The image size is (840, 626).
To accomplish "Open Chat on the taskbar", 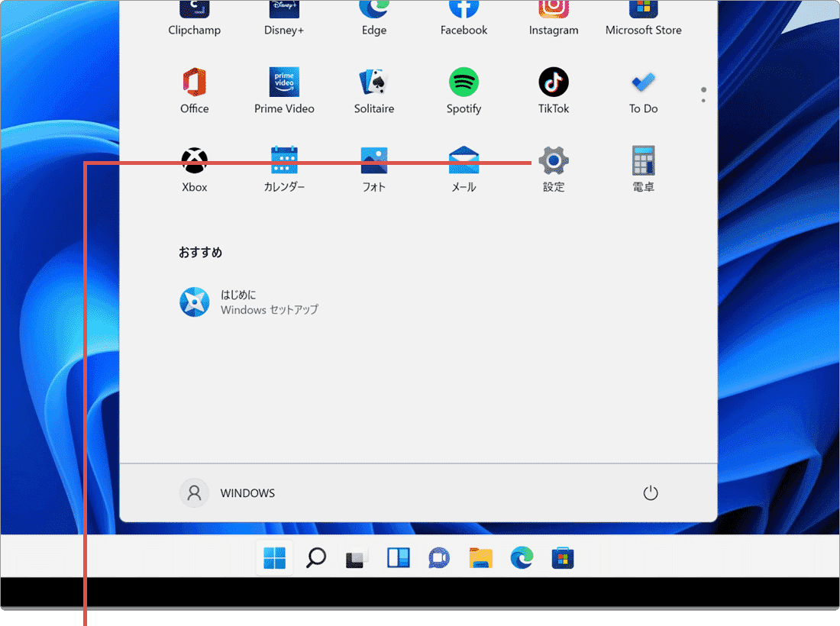I will 439,558.
